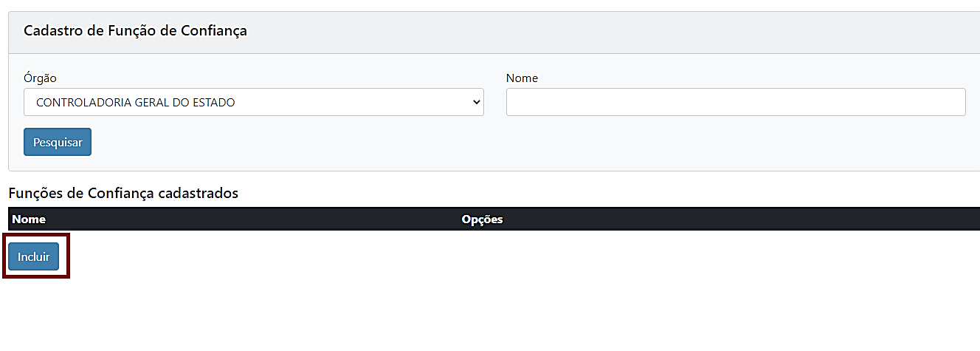This screenshot has height=351, width=980.
Task: Click the word Confiança in panel title
Action: 214,31
